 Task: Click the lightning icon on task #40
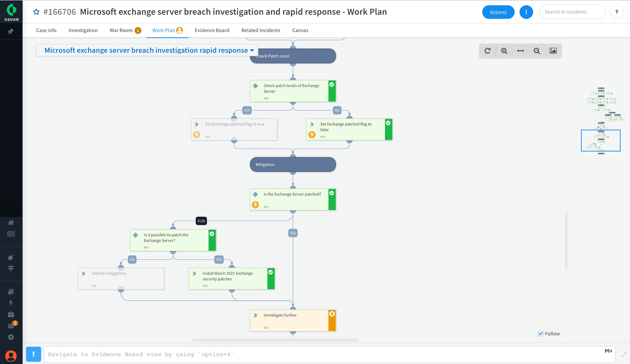pyautogui.click(x=312, y=135)
